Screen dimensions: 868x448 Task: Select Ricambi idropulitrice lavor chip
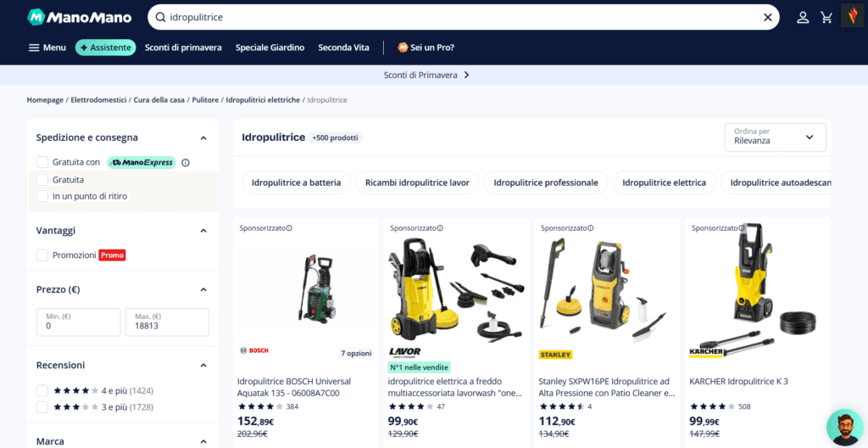(x=417, y=182)
